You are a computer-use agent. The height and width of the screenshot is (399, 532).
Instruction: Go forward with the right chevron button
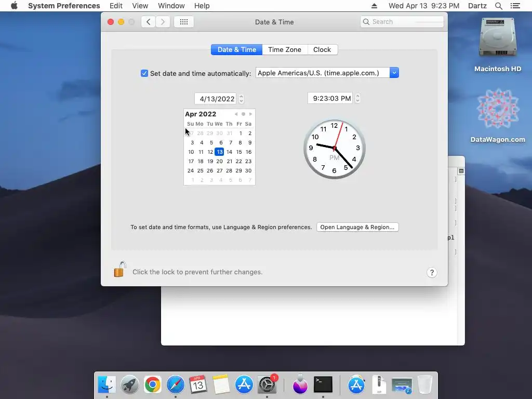163,22
